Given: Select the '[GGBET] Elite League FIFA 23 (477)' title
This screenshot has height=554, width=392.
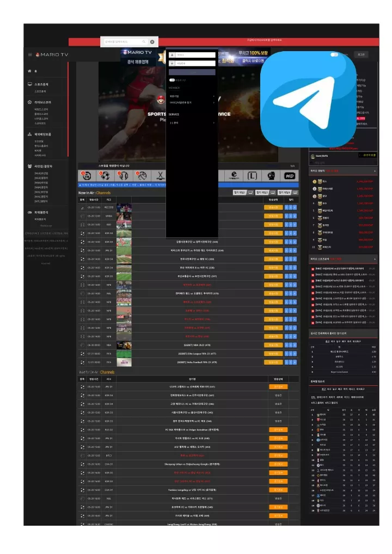Looking at the screenshot, I should (x=197, y=354).
